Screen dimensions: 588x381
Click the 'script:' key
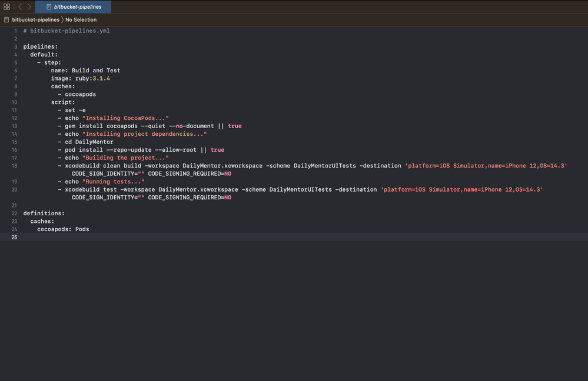tap(63, 102)
